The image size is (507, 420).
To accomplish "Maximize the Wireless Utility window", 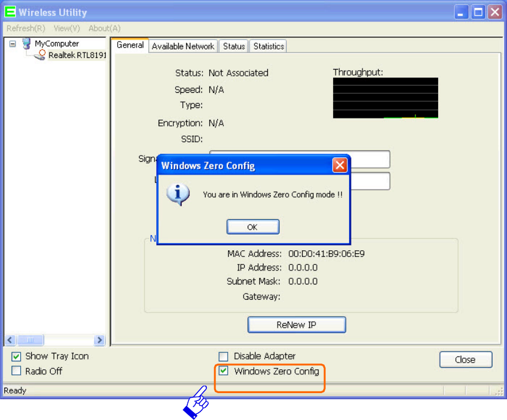I will pyautogui.click(x=478, y=13).
